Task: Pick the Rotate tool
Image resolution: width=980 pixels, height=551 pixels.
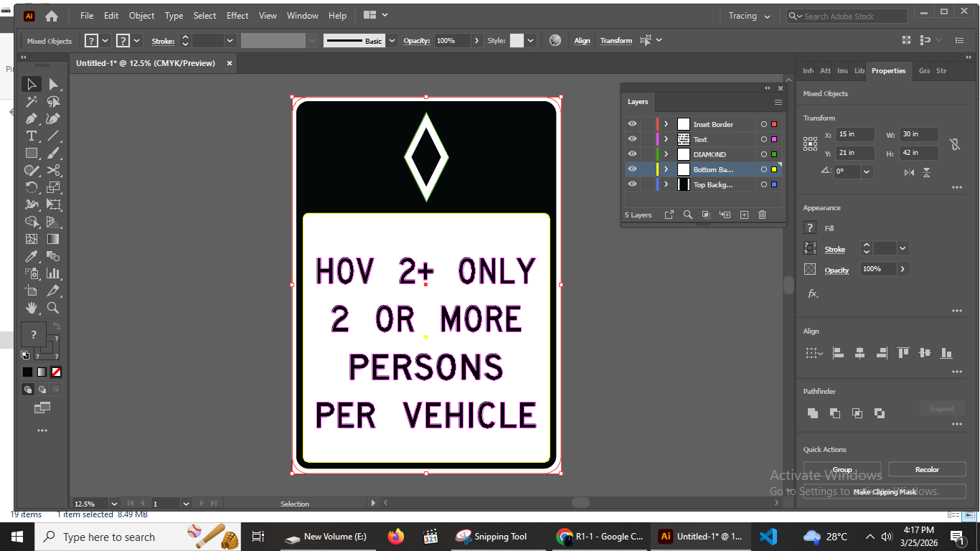Action: 32,187
